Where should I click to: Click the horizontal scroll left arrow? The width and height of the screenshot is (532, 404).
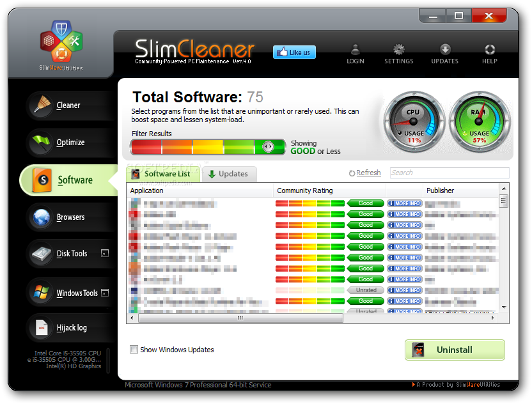click(132, 318)
